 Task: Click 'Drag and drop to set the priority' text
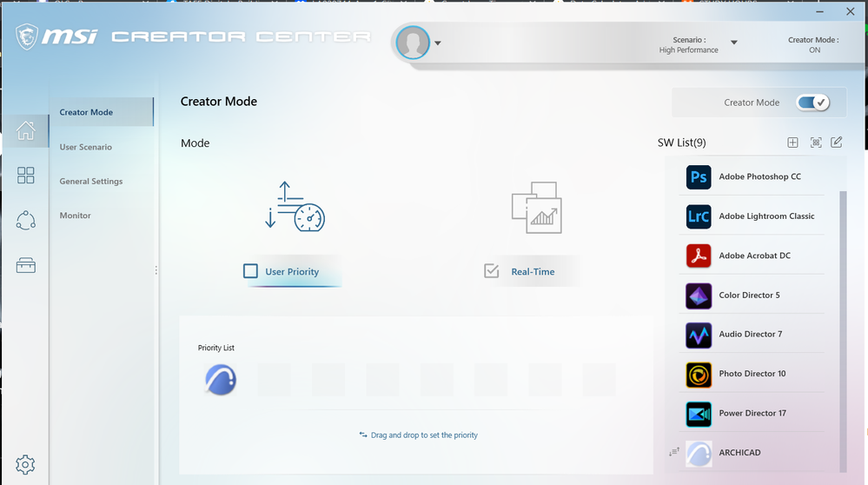click(x=424, y=435)
